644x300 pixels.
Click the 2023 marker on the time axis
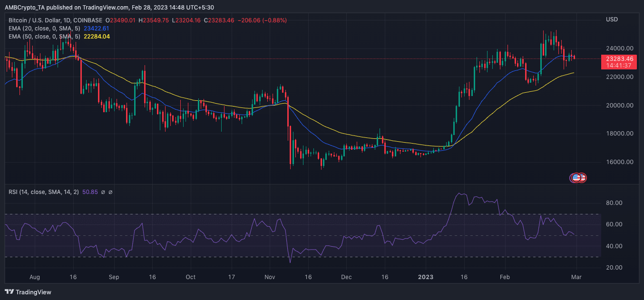pyautogui.click(x=425, y=277)
